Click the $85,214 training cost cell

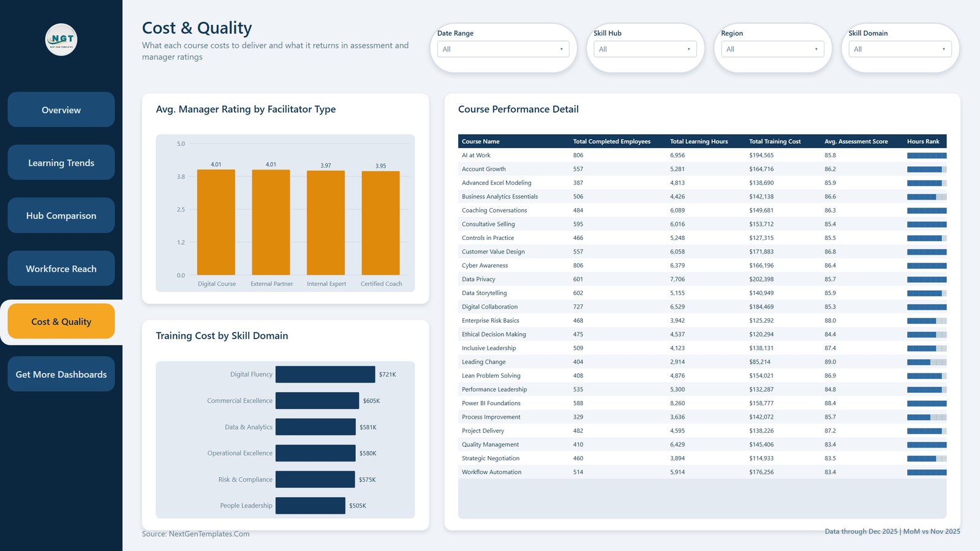click(x=759, y=362)
